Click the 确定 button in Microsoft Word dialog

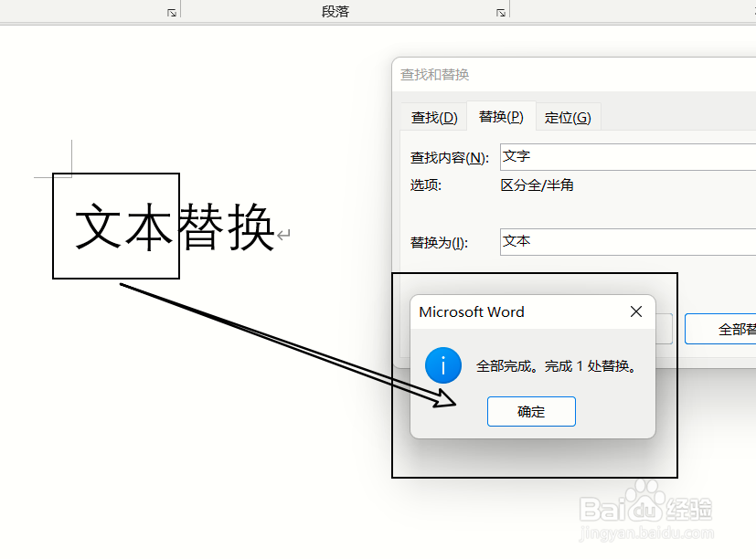pyautogui.click(x=531, y=412)
